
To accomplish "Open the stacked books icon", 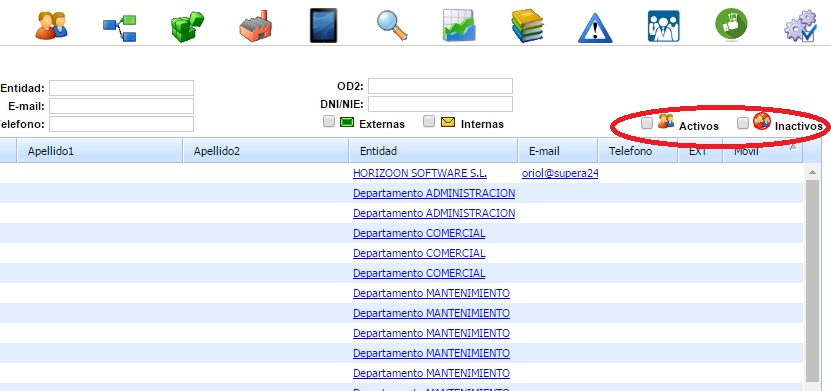I will coord(527,25).
